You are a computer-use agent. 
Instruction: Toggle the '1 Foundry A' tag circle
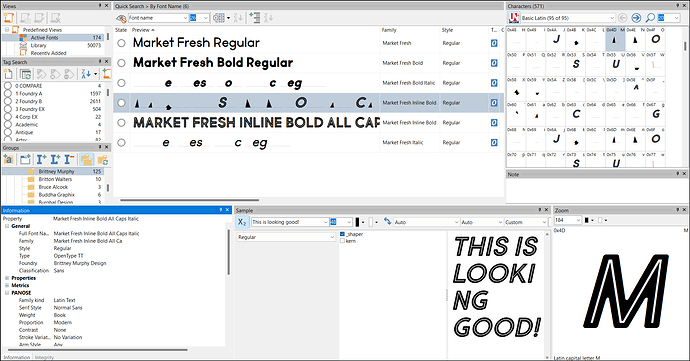pyautogui.click(x=7, y=93)
